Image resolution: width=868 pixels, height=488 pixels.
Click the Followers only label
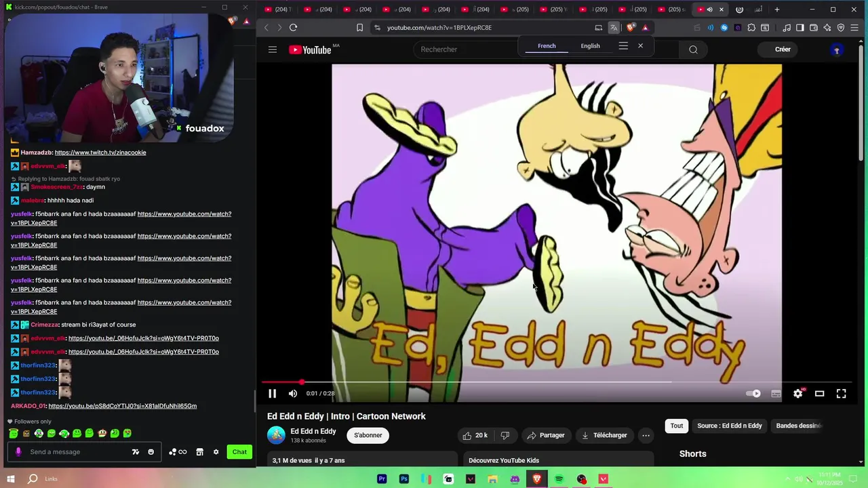pos(33,422)
